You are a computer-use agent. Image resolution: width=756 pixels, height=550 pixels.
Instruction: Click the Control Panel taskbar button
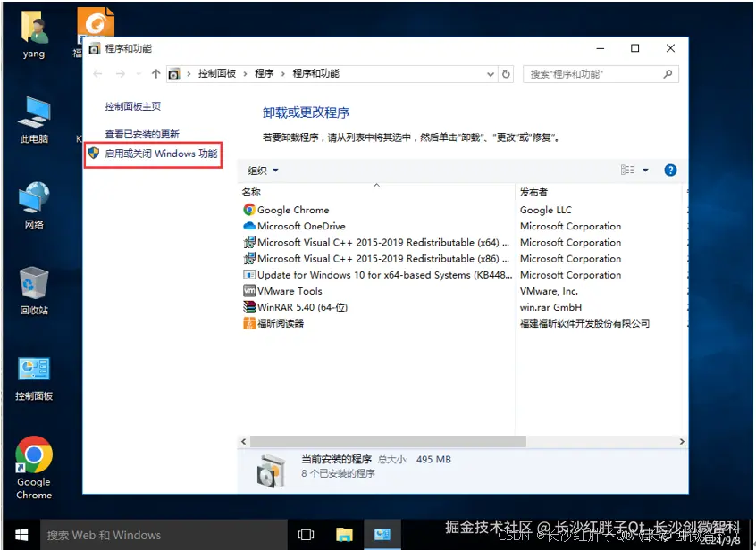click(x=382, y=535)
